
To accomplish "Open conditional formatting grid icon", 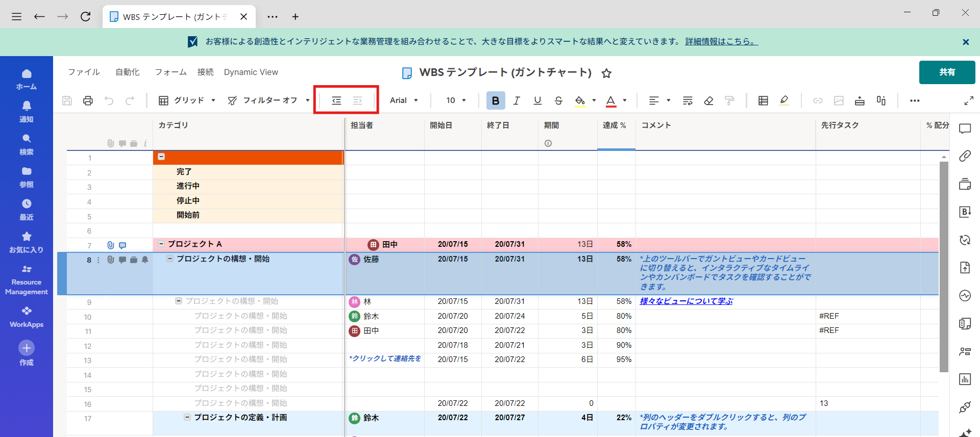I will [x=763, y=100].
